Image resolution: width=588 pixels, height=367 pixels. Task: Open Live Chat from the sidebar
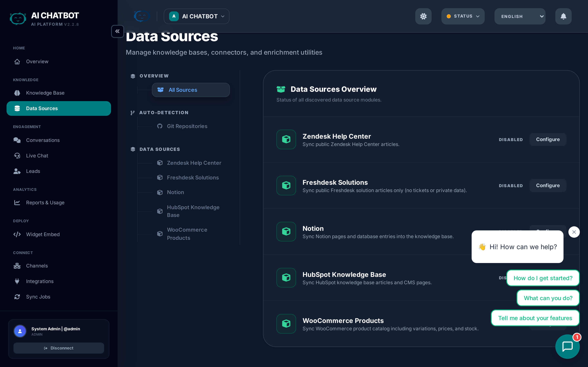(37, 156)
